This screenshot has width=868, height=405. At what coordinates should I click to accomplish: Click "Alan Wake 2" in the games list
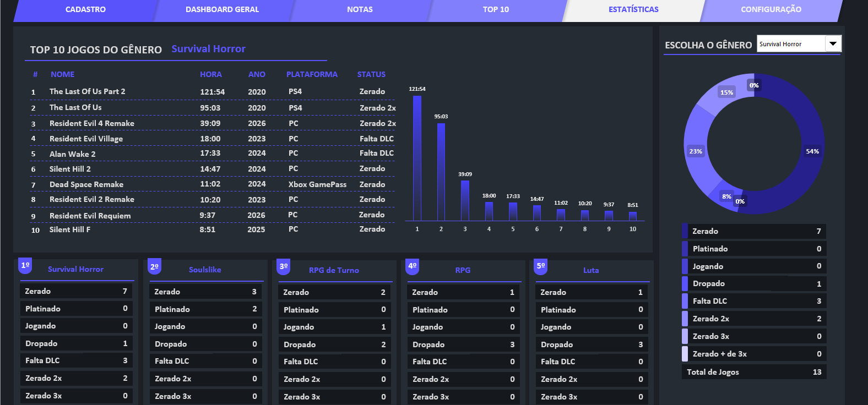tap(73, 154)
